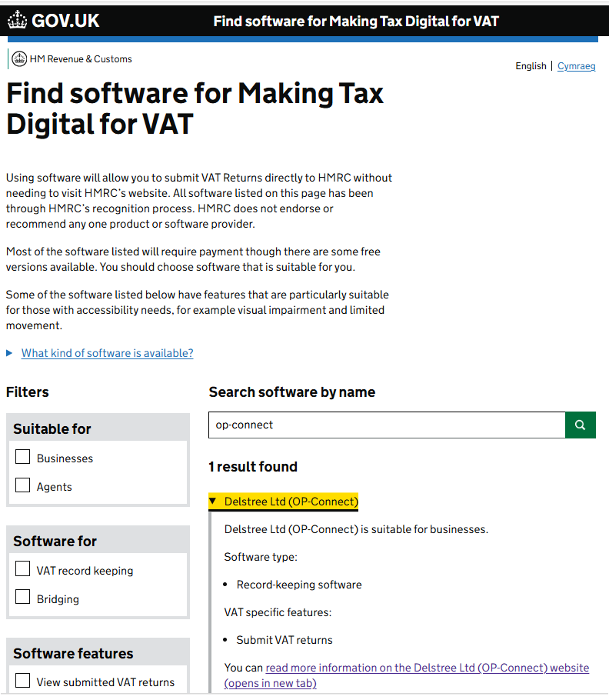Image resolution: width=609 pixels, height=700 pixels.
Task: Click the GOV.UK text in the header
Action: (x=65, y=21)
